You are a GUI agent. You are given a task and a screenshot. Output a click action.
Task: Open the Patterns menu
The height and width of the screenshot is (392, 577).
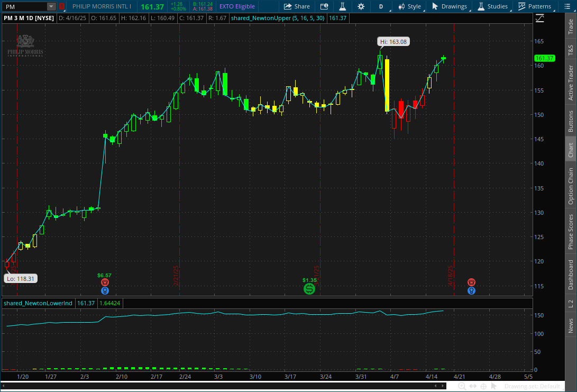(x=535, y=6)
